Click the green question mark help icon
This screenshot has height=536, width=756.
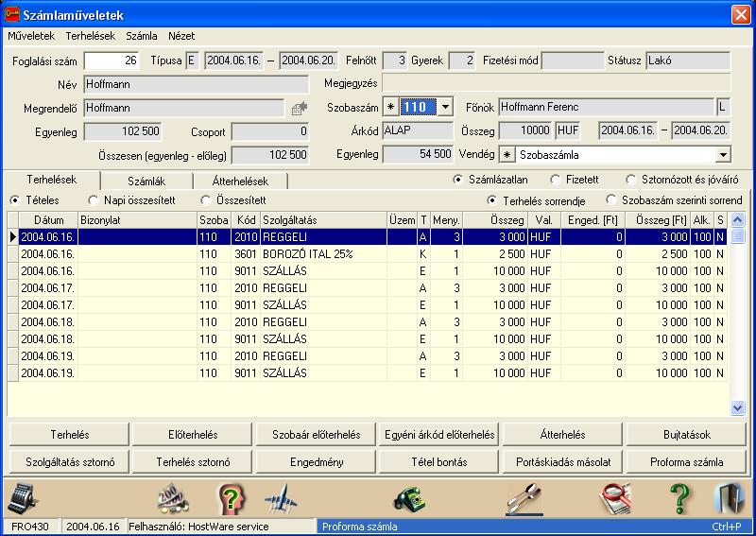679,499
